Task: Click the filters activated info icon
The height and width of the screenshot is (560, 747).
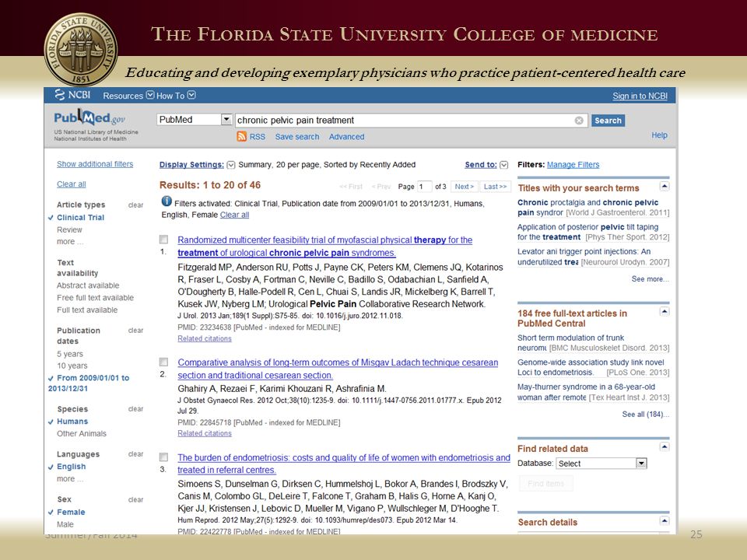Action: [x=167, y=201]
